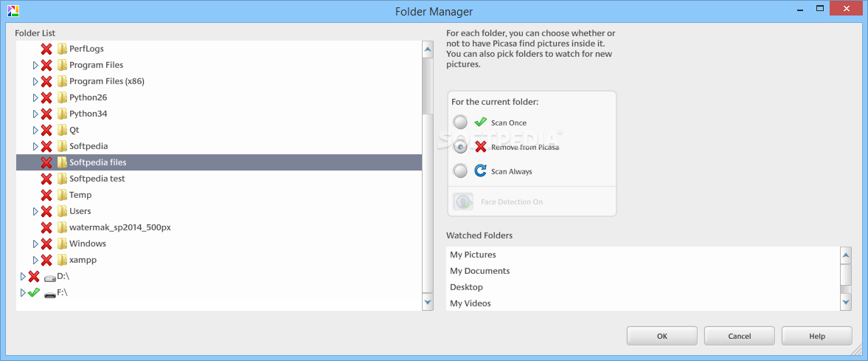Expand the Qt folder node
This screenshot has height=361, width=868.
pos(35,131)
